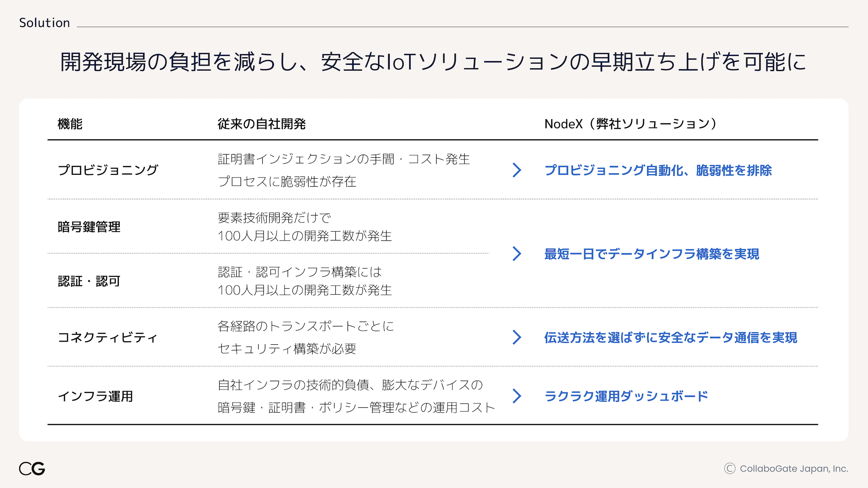
Task: Click the chevron arrow in the インフラ運用 row
Action: point(517,396)
